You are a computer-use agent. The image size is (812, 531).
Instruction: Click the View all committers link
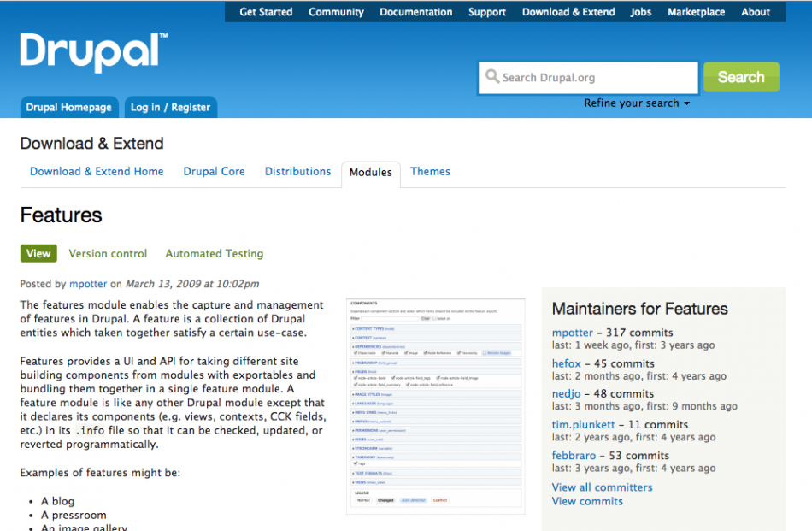click(x=602, y=487)
